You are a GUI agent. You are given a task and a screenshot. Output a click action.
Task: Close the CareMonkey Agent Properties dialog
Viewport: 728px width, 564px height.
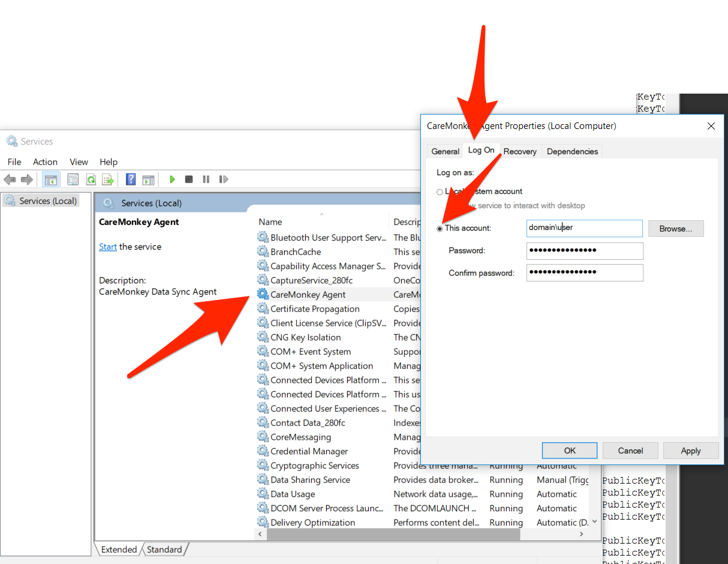click(x=711, y=126)
